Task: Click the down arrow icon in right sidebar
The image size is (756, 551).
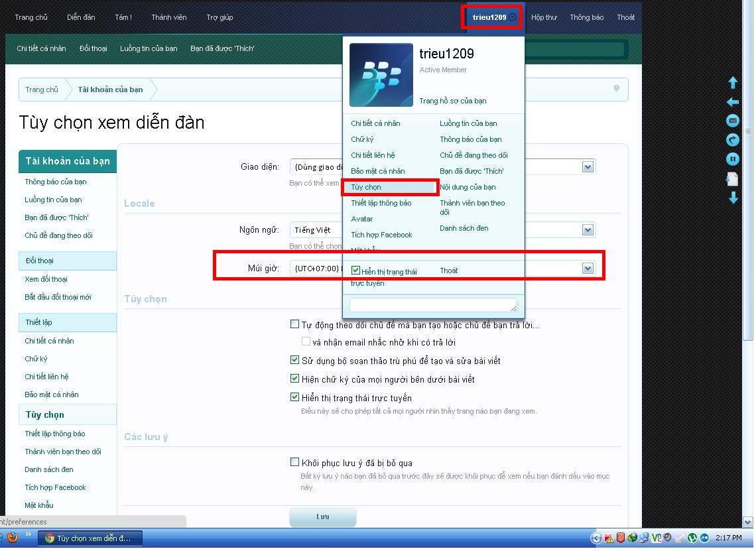Action: pyautogui.click(x=733, y=198)
